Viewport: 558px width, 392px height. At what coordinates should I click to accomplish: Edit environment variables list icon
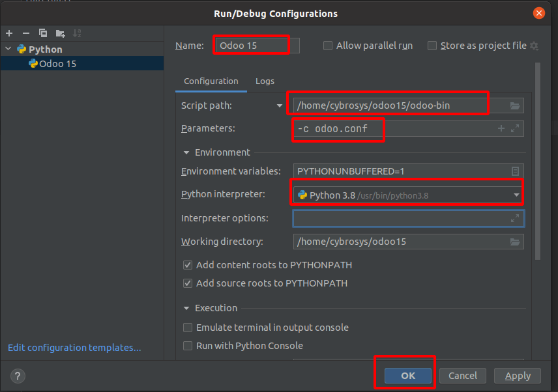(515, 171)
